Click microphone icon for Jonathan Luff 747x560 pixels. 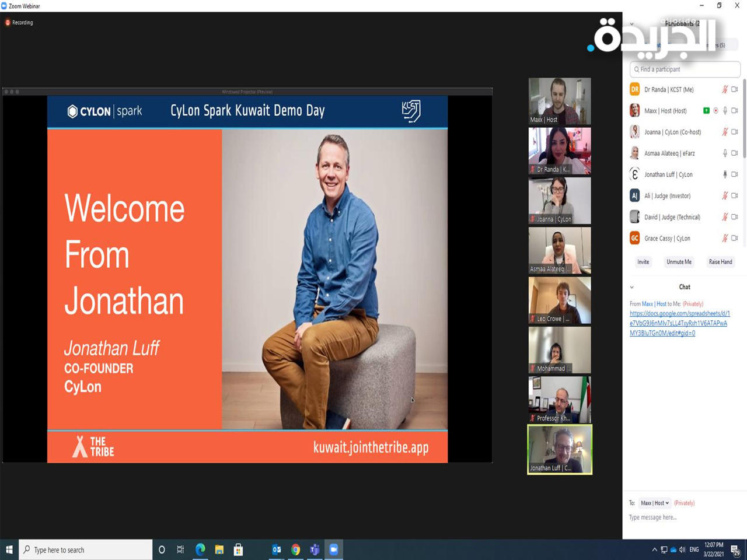(x=725, y=174)
